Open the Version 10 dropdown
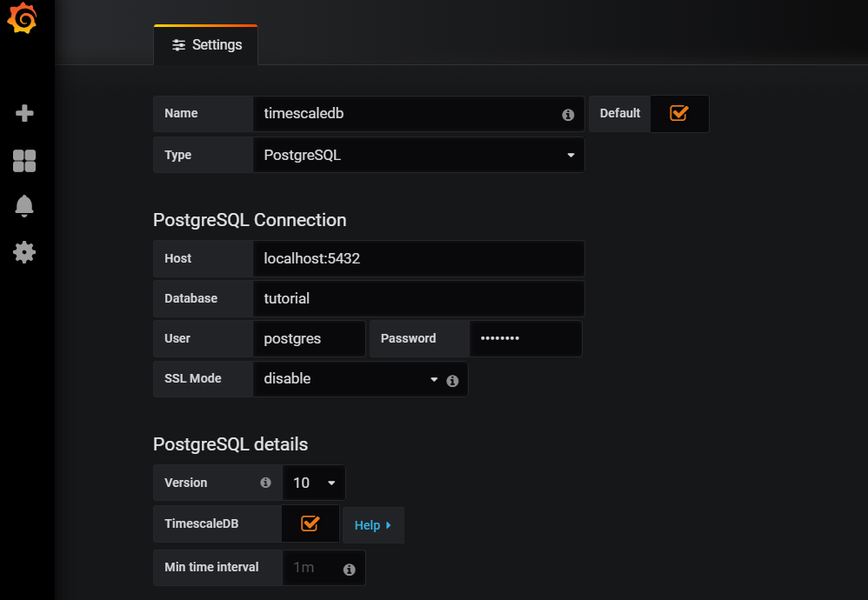The height and width of the screenshot is (600, 868). click(x=314, y=483)
